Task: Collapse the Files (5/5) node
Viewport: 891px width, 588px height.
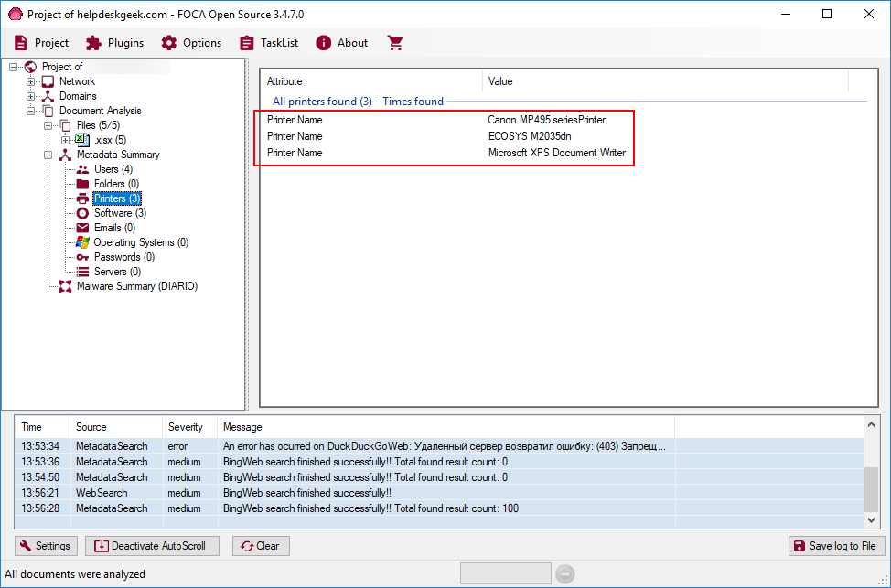Action: click(48, 125)
